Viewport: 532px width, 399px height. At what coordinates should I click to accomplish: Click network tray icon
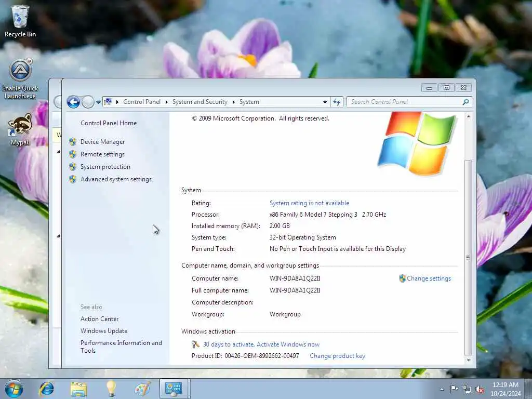click(x=467, y=390)
